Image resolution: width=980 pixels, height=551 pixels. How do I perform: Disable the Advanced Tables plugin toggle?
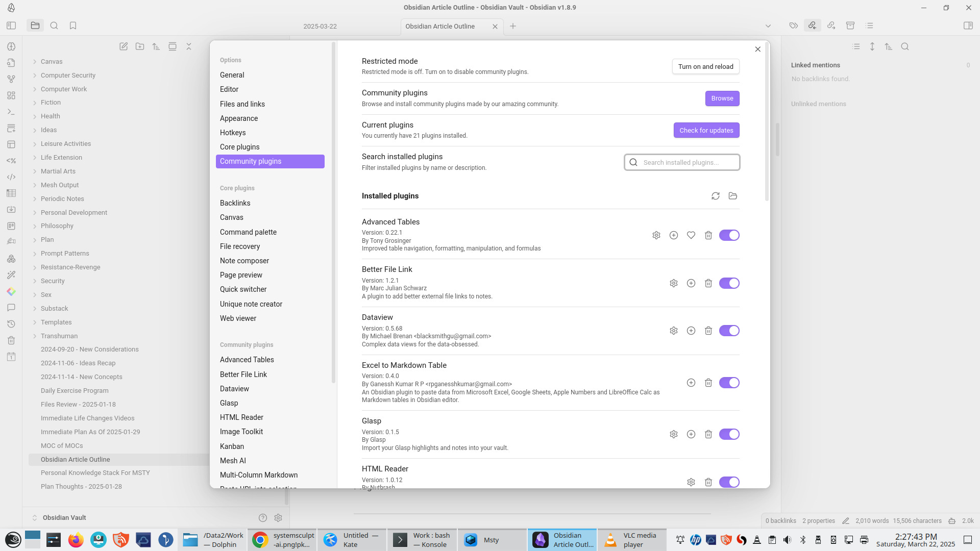click(729, 235)
